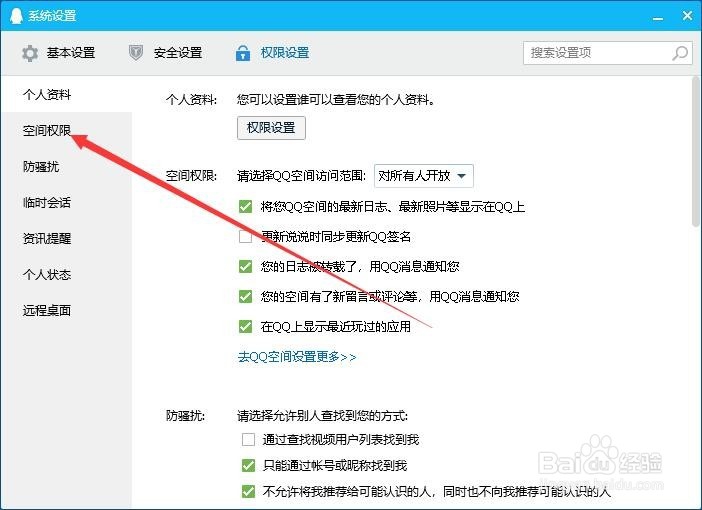Image resolution: width=702 pixels, height=510 pixels.
Task: Click the blue lock icon for 权限设置
Action: 243,53
